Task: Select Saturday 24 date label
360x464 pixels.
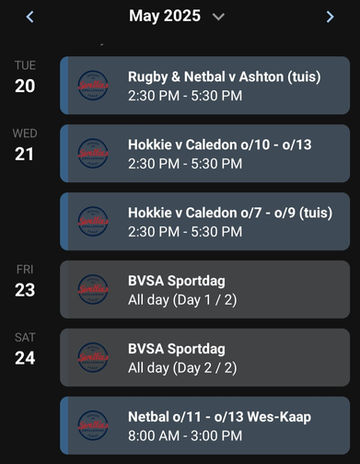Action: 25,349
